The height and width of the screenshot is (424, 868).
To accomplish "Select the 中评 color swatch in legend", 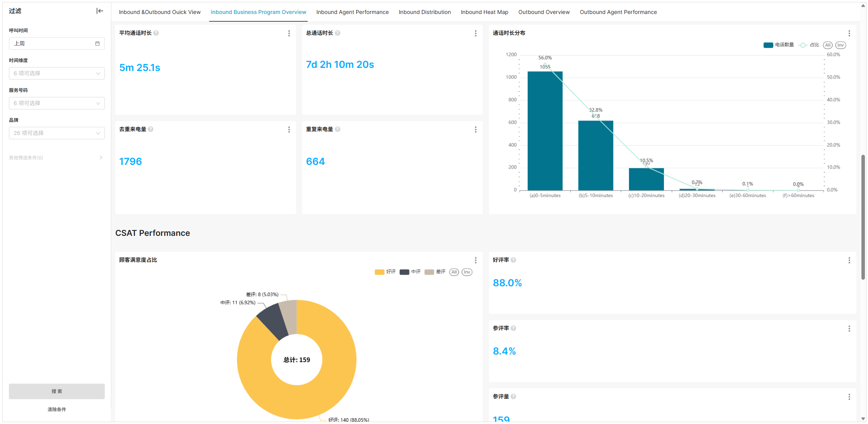I will coord(404,272).
